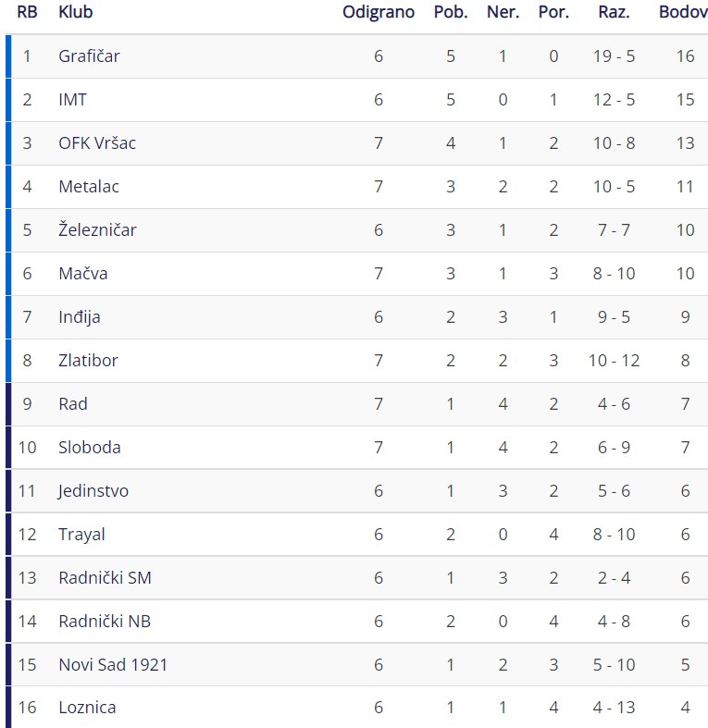Click the Rad club name

click(73, 404)
